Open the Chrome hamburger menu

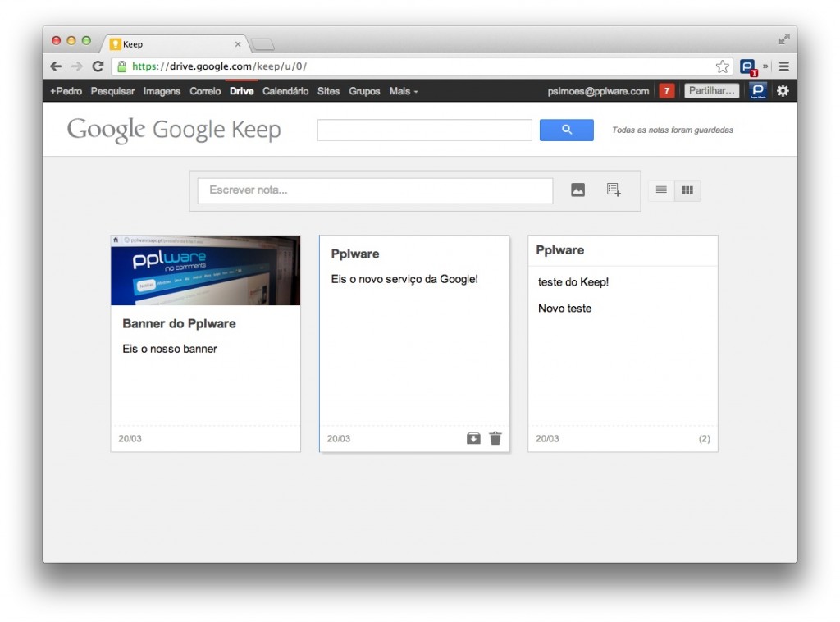click(x=783, y=66)
